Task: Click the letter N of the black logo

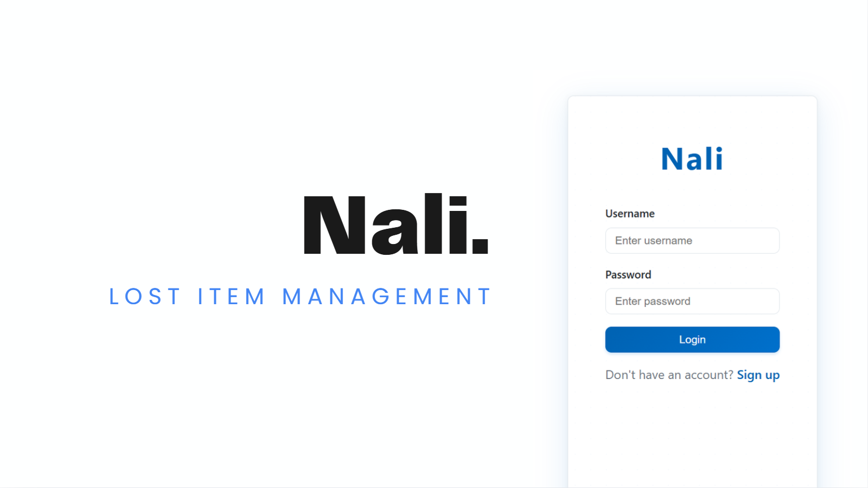Action: (335, 224)
